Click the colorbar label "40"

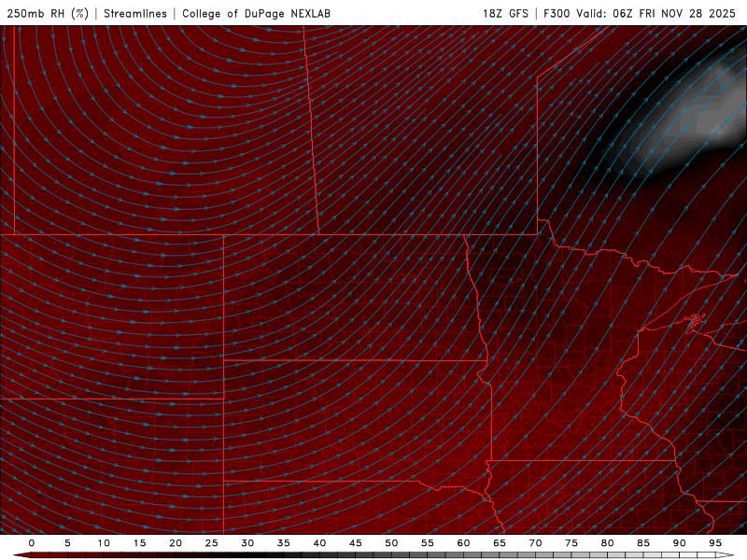coord(319,543)
